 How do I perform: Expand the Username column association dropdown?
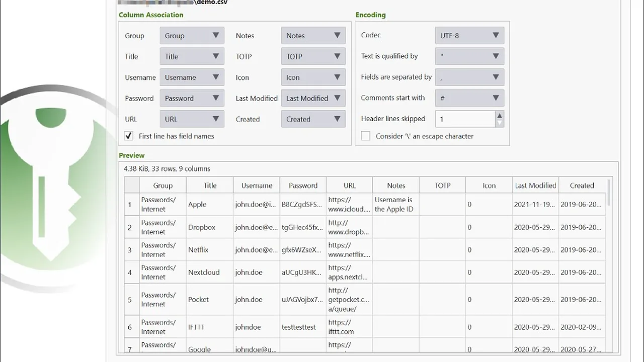[192, 77]
